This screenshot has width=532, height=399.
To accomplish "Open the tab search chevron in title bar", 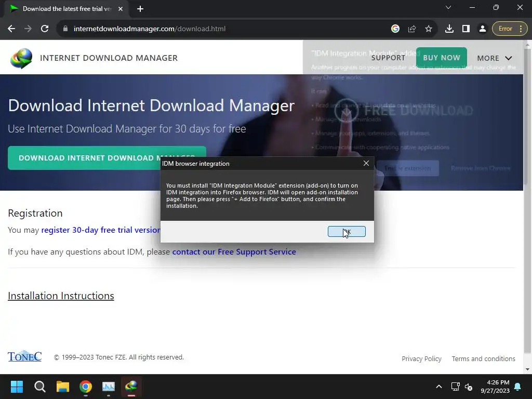I will 448,7.
